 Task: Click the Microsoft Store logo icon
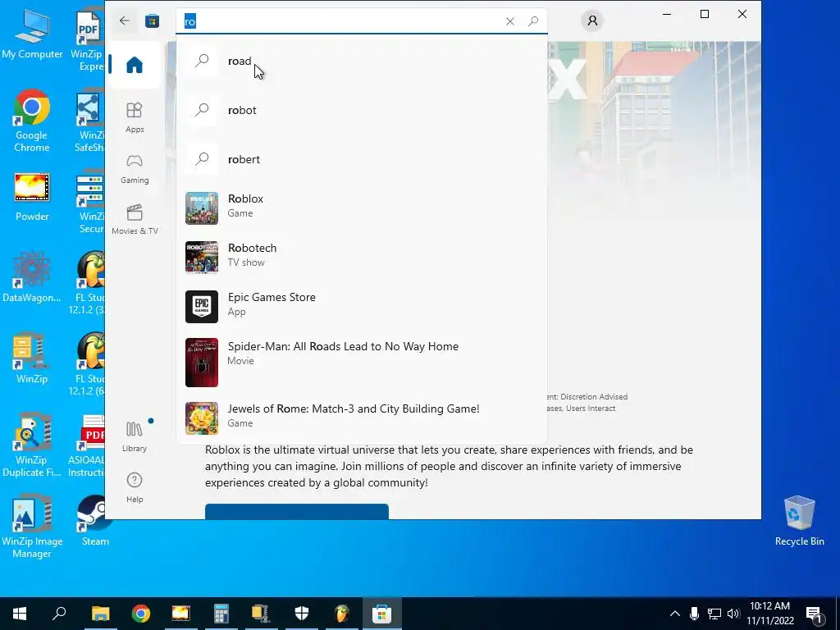pyautogui.click(x=152, y=21)
